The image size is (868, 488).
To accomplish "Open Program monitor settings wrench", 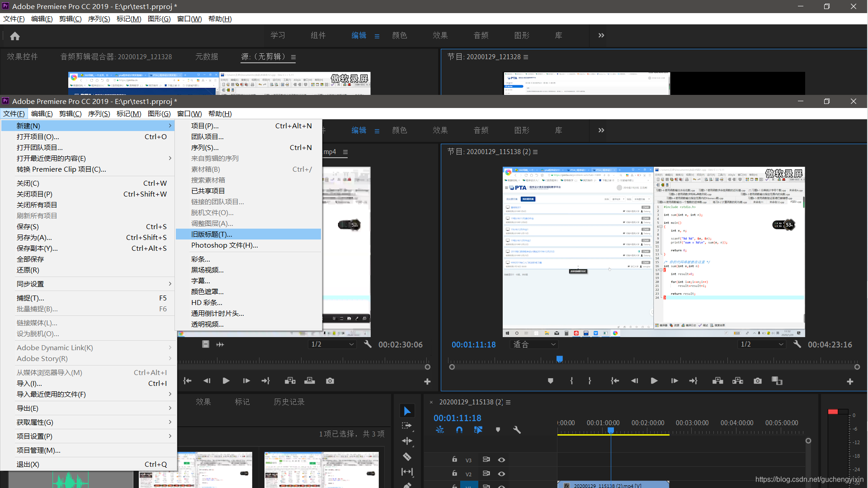I will click(x=797, y=344).
